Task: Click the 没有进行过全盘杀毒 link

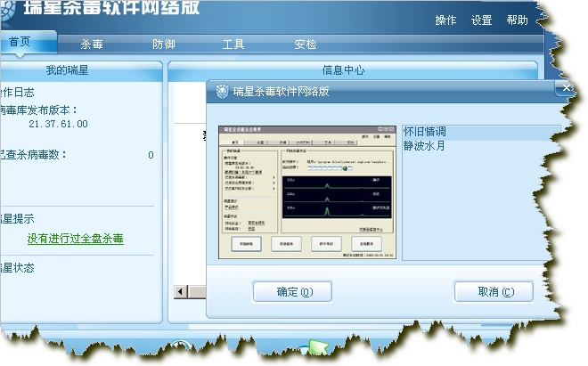Action: pyautogui.click(x=76, y=239)
